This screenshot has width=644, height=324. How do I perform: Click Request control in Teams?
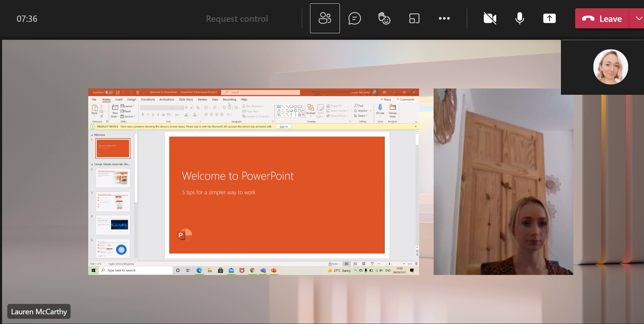click(x=237, y=19)
